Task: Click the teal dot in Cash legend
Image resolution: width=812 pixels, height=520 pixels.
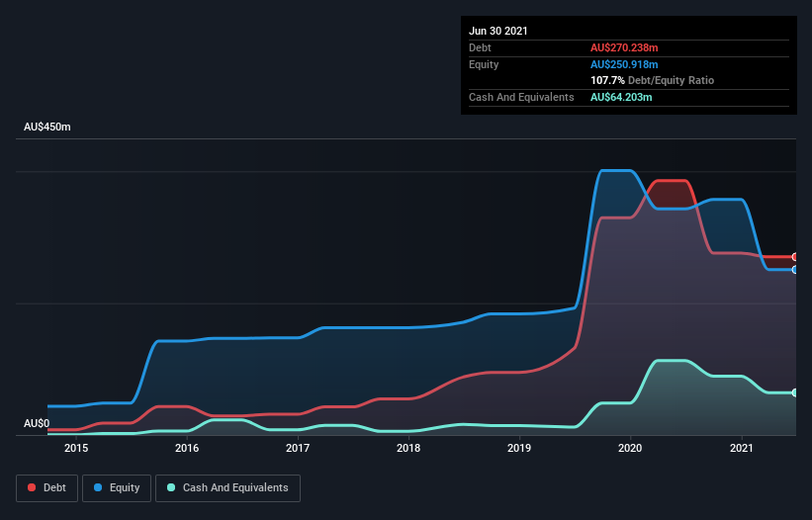Action: pos(171,487)
